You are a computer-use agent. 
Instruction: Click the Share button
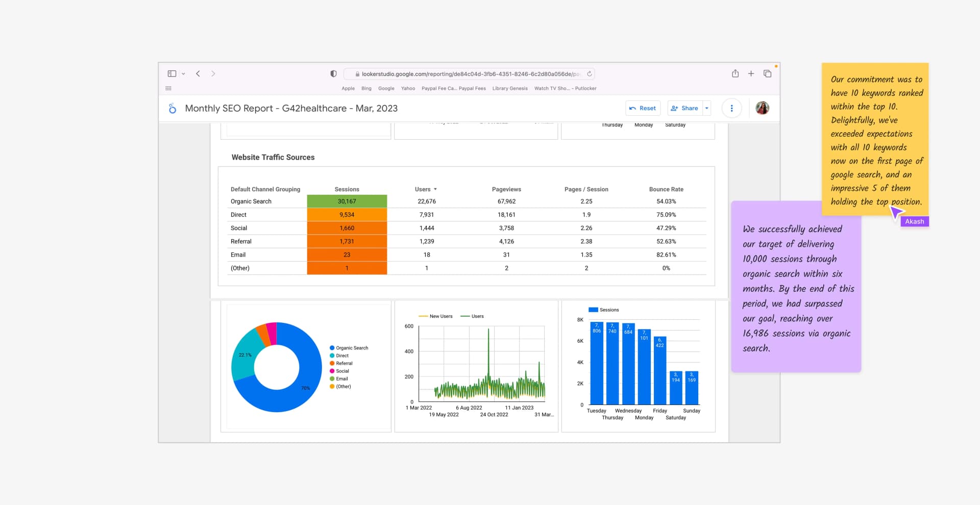pyautogui.click(x=684, y=108)
